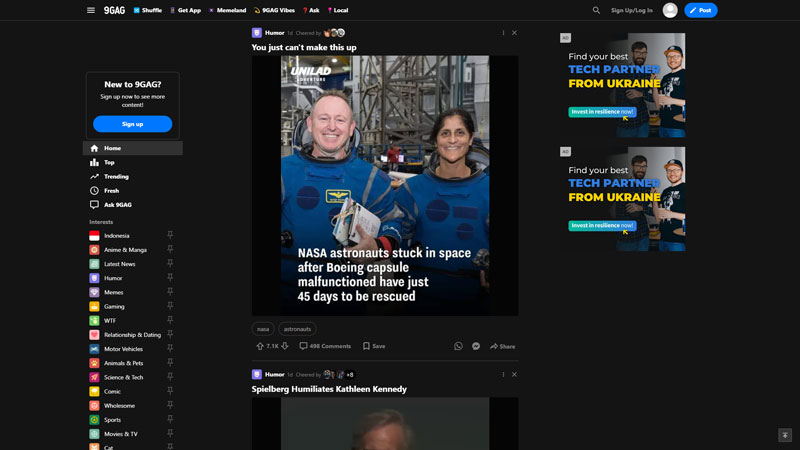
Task: Click Shuffle in the top bar
Action: tap(147, 10)
